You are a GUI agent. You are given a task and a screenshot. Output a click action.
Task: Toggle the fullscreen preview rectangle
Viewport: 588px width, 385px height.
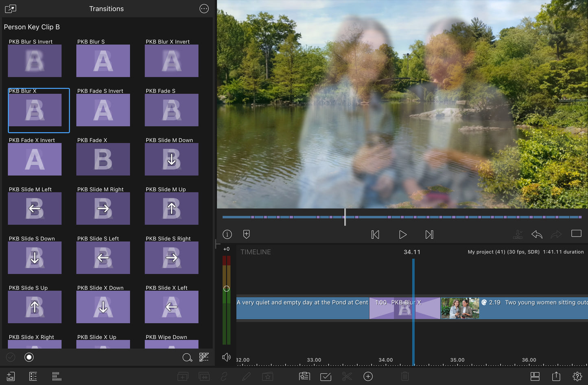point(576,234)
